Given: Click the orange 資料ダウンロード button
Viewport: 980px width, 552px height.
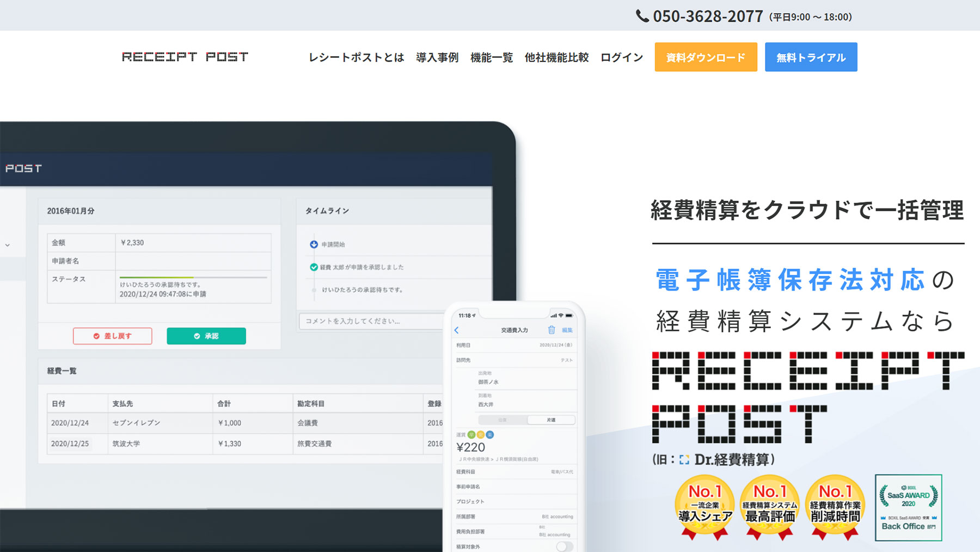Looking at the screenshot, I should pos(706,57).
